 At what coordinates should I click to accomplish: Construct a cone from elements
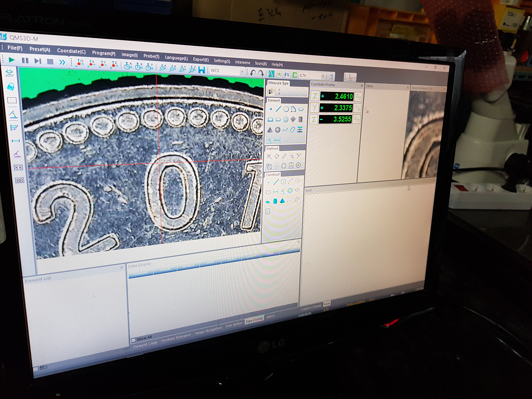pyautogui.click(x=282, y=201)
